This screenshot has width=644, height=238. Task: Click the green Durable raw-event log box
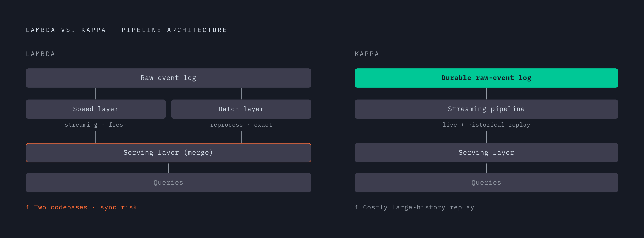pyautogui.click(x=486, y=78)
